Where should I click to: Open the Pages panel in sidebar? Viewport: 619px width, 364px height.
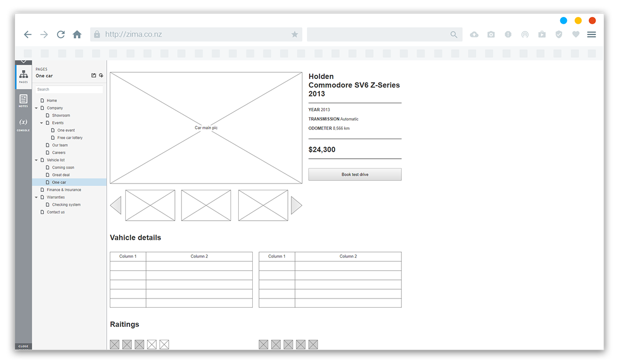click(x=23, y=76)
